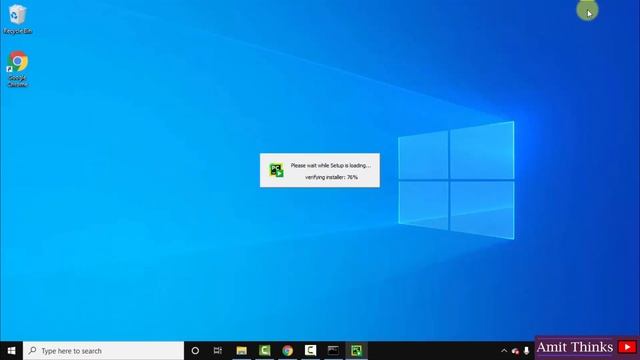Open the green Camtasia taskbar icon
This screenshot has height=360, width=640.
[264, 351]
